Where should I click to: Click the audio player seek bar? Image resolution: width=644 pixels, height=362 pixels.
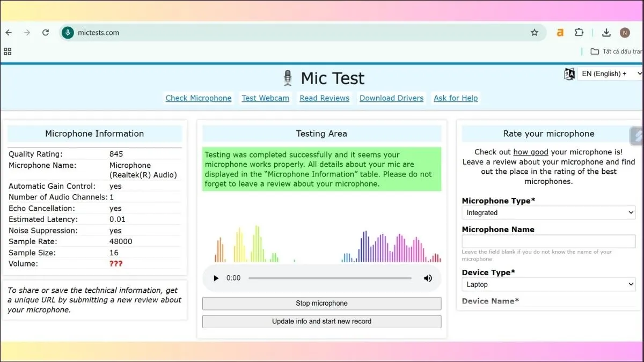[x=330, y=278]
